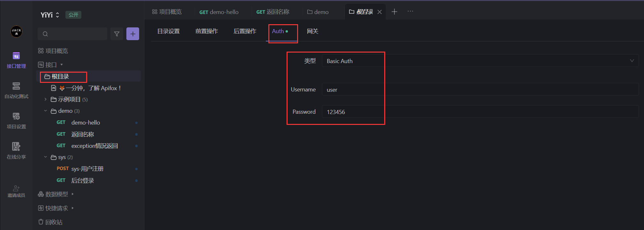Click the JACK user avatar
644x230 pixels.
pos(16,32)
